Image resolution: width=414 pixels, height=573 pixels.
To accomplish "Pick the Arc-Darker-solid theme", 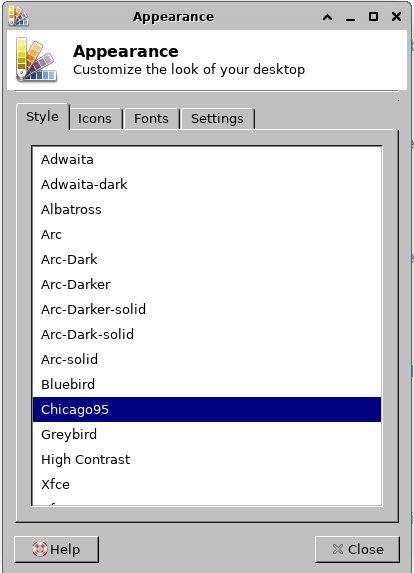I will point(207,309).
